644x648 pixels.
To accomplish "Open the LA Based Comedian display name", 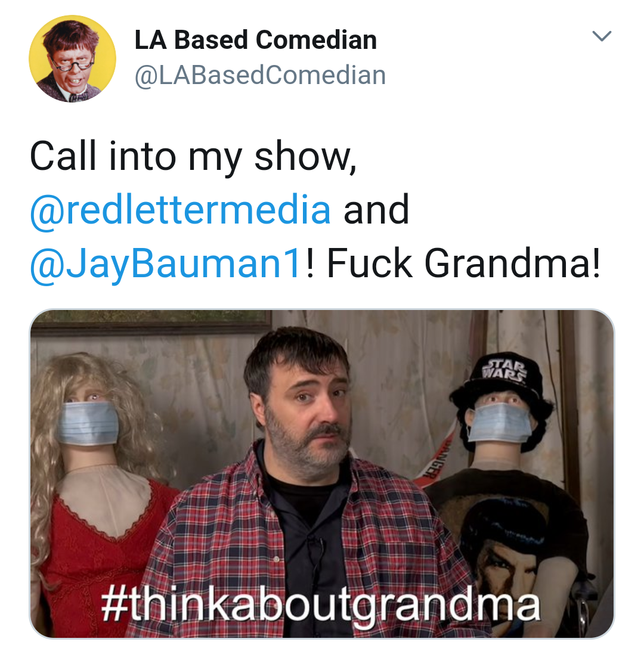I will [255, 40].
